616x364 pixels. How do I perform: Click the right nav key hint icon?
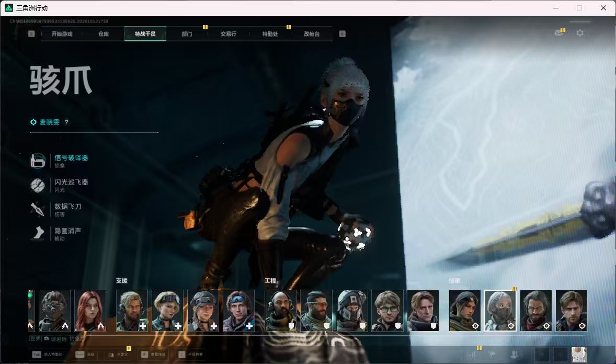[342, 34]
